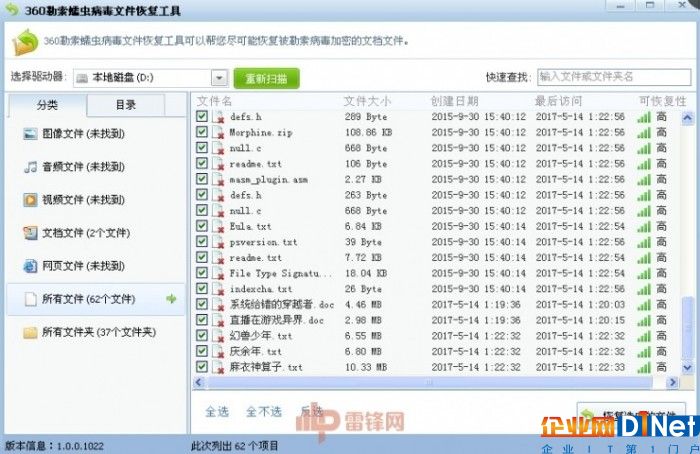Uncheck the 麻衣神算子.txt checkbox
The height and width of the screenshot is (454, 700).
202,367
